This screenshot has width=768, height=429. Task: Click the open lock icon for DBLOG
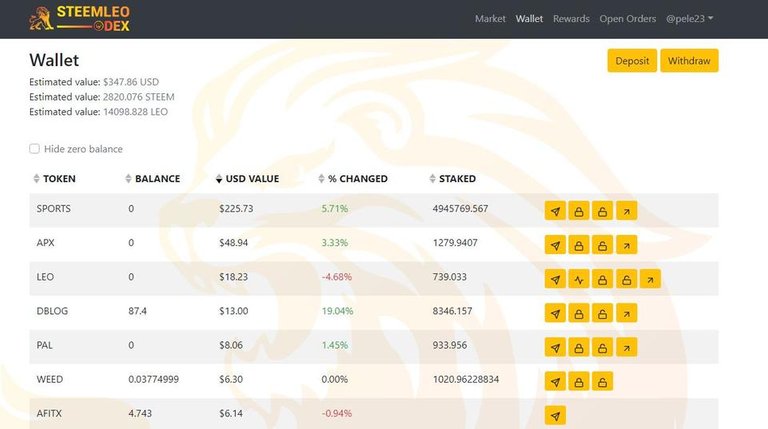tap(602, 313)
